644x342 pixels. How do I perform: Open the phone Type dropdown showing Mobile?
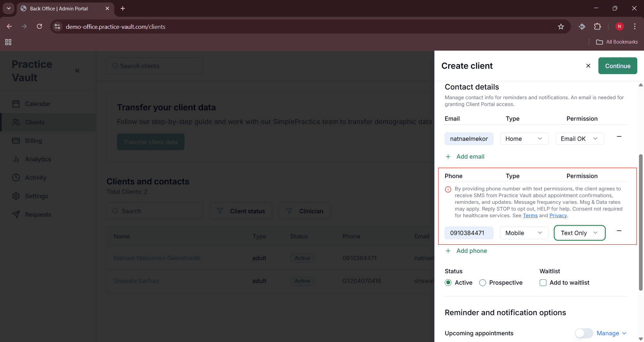pos(524,233)
